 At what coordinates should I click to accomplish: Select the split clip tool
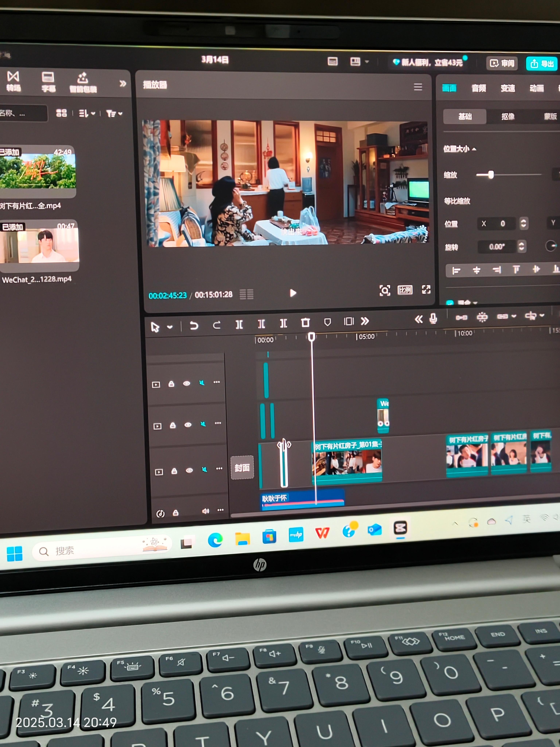click(239, 324)
